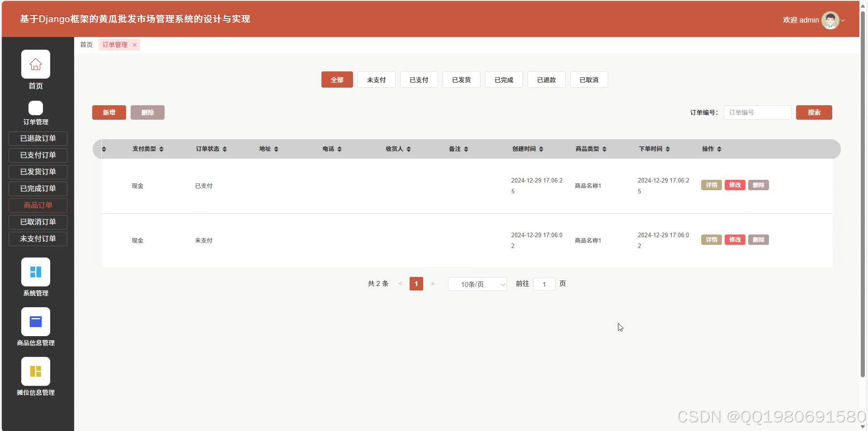This screenshot has height=431, width=868.
Task: Open 未支付订单 in sidebar
Action: (38, 239)
